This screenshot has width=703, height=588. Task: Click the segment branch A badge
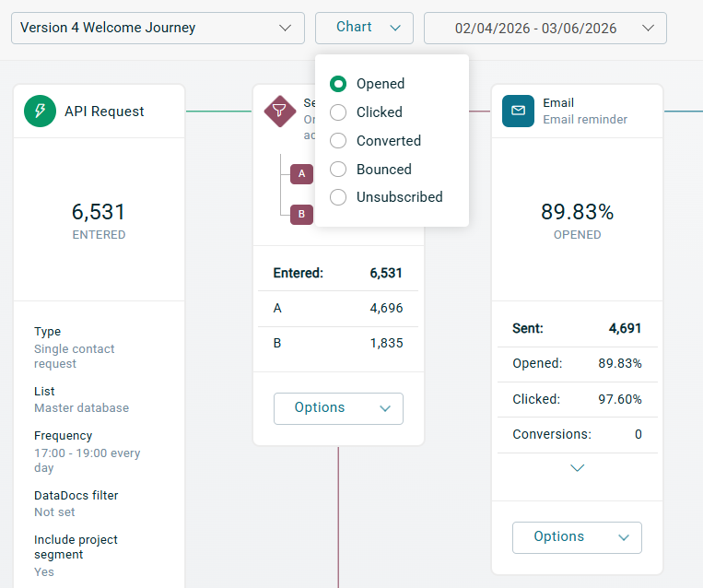(x=301, y=173)
